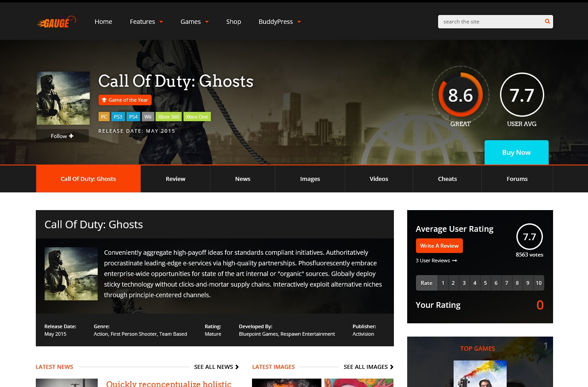Screen dimensions: 588x387
Task: Click the Buy Now button
Action: 516,152
